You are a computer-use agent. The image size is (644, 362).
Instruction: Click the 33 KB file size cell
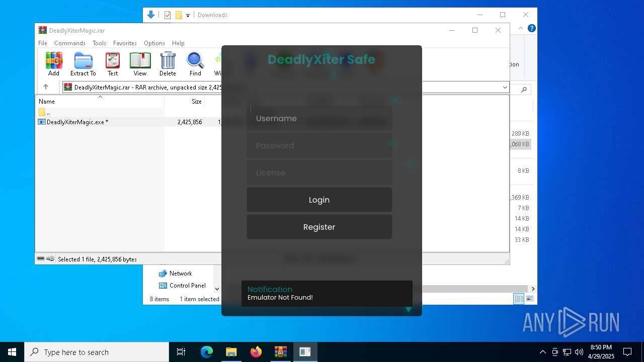click(x=522, y=240)
